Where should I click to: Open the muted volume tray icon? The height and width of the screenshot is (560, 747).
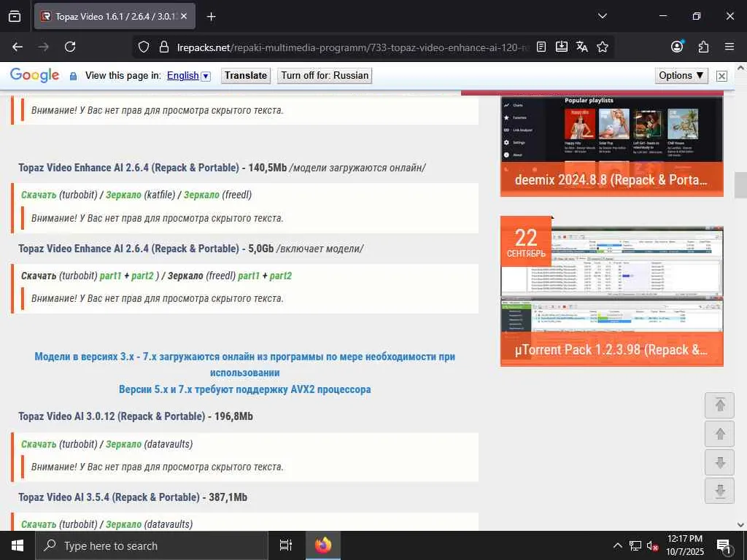pos(653,545)
